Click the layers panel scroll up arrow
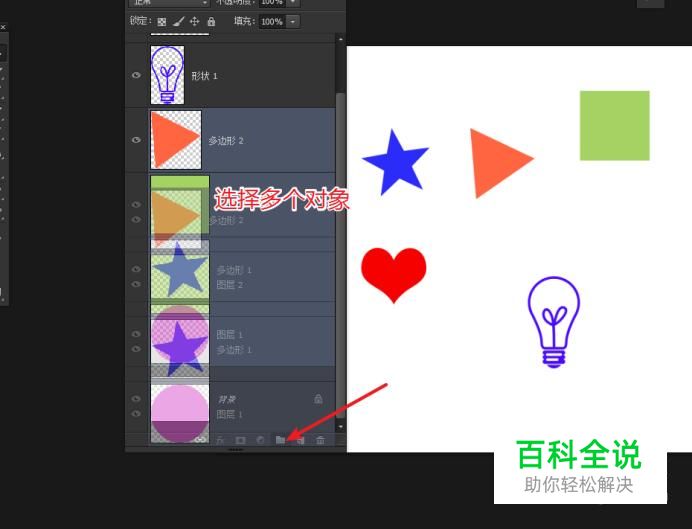The width and height of the screenshot is (692, 529). point(340,40)
